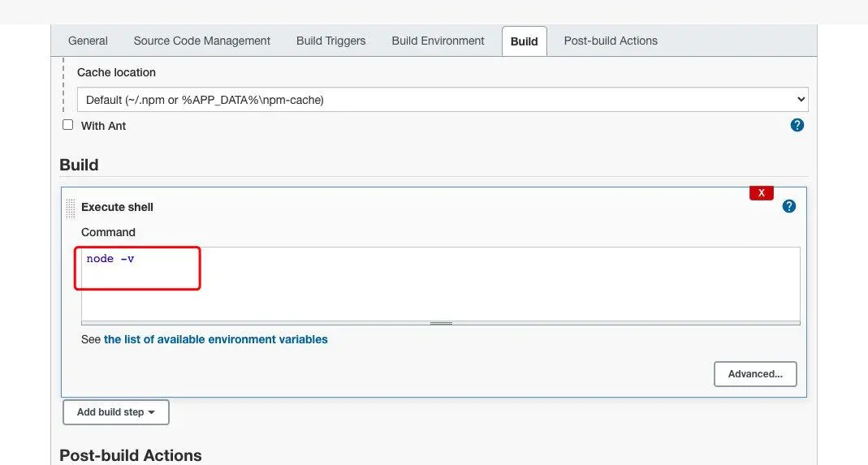This screenshot has width=868, height=465.
Task: Select the Build tab
Action: tap(525, 41)
